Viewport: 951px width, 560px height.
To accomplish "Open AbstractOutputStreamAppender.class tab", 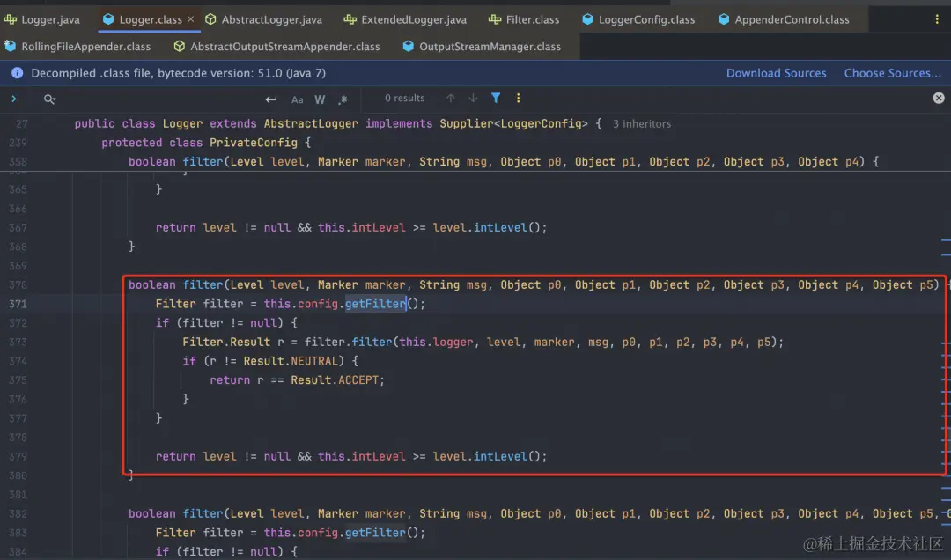I will [x=276, y=46].
